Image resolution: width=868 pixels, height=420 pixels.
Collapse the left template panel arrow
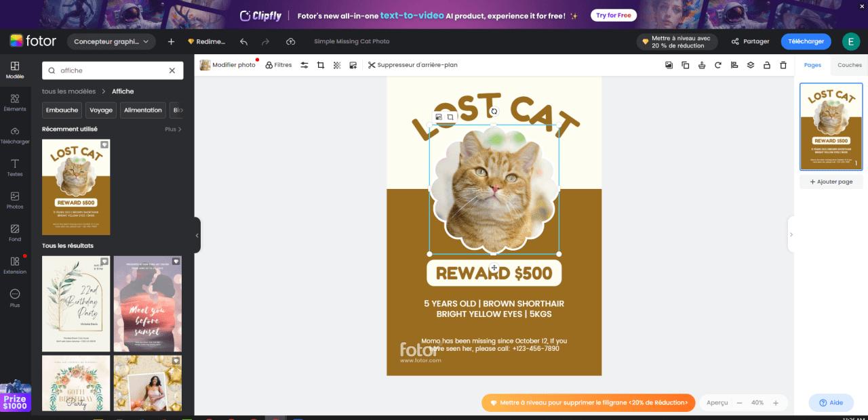click(x=197, y=235)
